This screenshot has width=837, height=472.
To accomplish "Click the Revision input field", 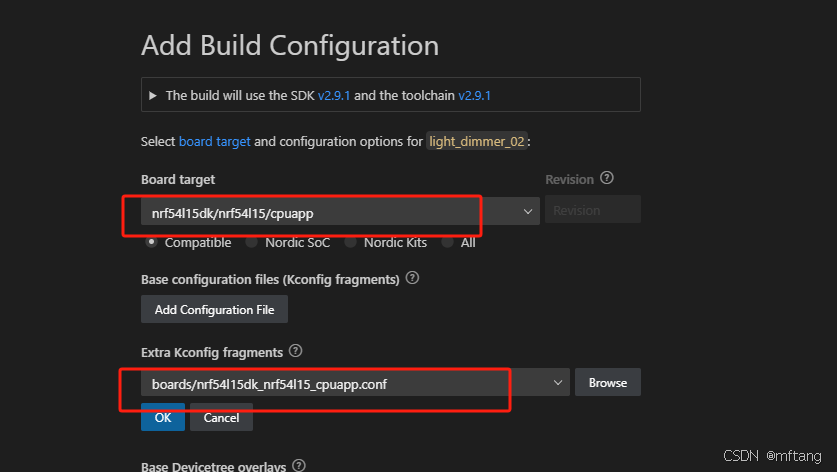I will tap(593, 210).
